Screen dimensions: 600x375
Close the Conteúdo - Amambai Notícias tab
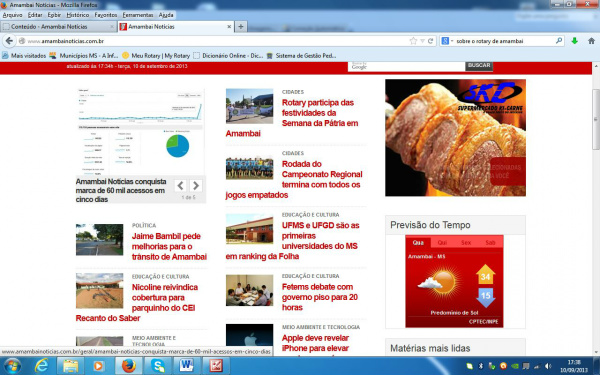112,27
